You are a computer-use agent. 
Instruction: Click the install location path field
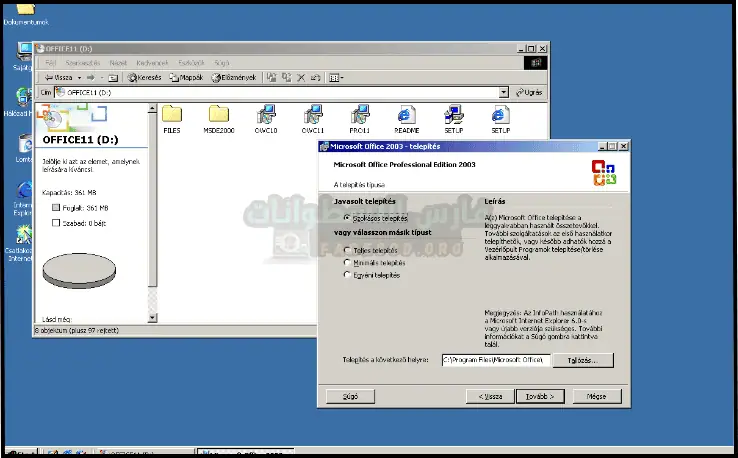(496, 359)
